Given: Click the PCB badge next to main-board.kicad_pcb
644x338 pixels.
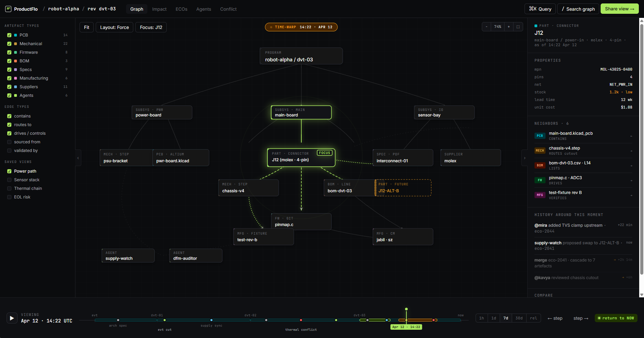Looking at the screenshot, I should (x=540, y=135).
